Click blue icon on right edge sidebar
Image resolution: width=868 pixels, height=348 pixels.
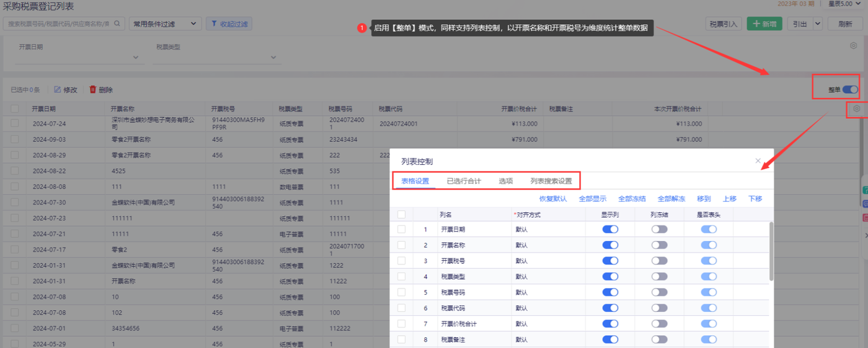click(x=865, y=203)
